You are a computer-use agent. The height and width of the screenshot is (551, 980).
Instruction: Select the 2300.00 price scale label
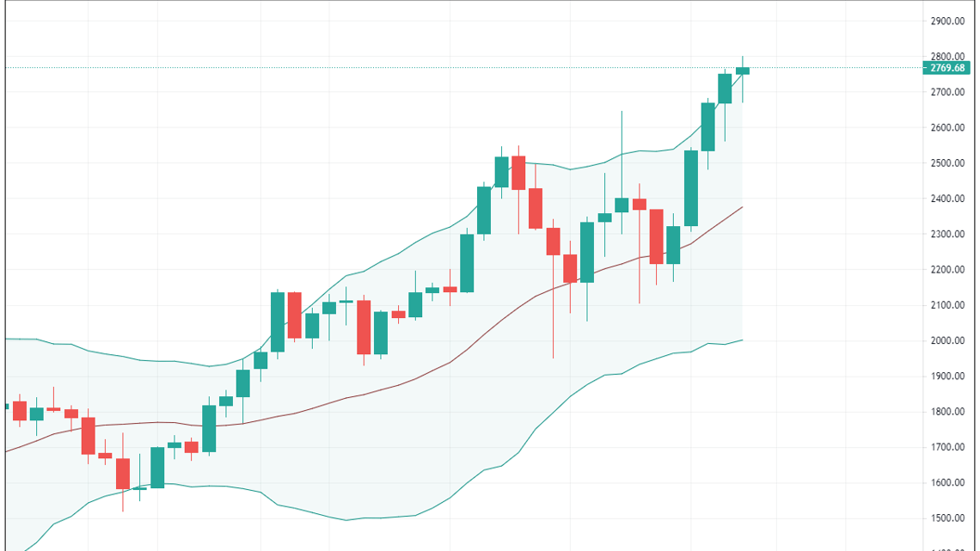click(948, 234)
